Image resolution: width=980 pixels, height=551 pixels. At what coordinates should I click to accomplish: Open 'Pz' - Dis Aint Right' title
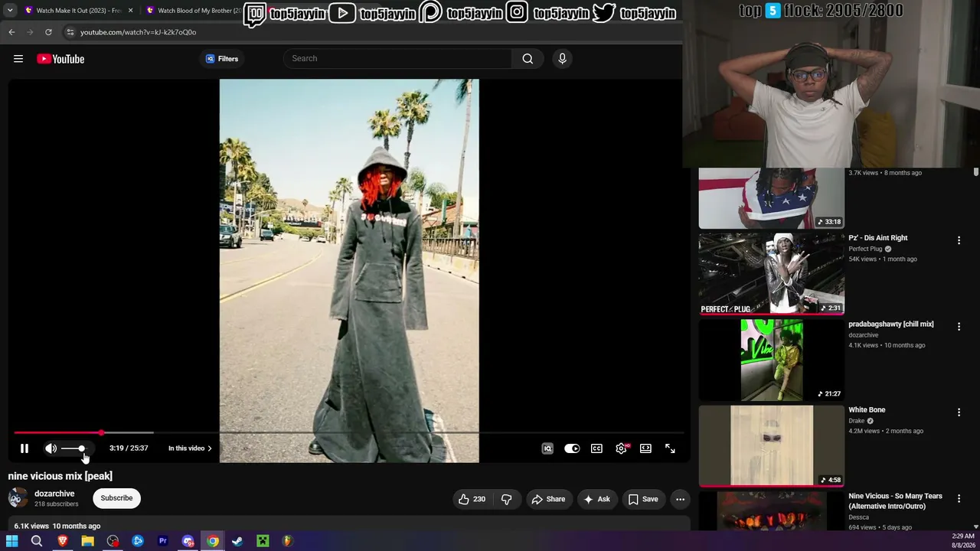pyautogui.click(x=878, y=238)
